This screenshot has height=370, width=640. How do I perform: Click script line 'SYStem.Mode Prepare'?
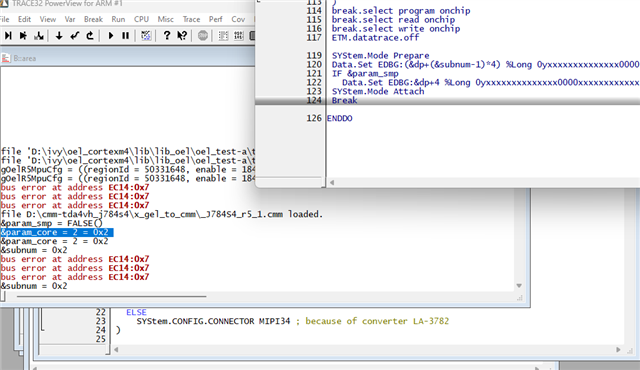pos(380,55)
